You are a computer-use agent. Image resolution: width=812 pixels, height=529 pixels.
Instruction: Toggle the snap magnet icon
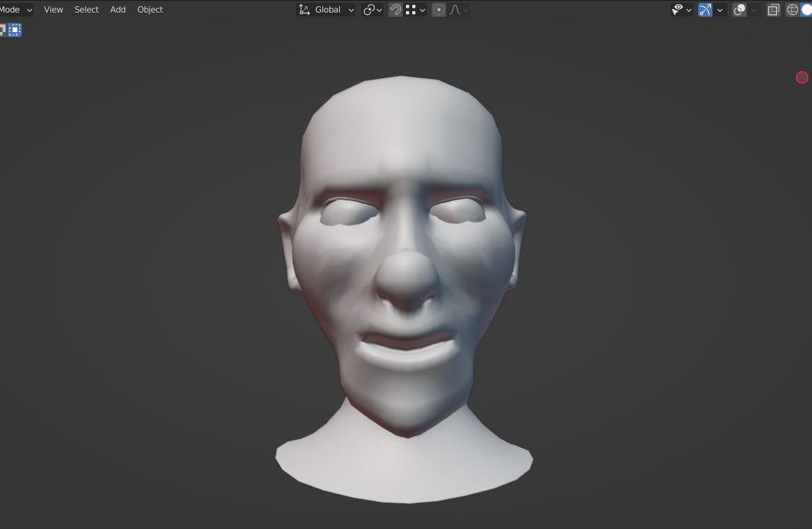(x=396, y=10)
